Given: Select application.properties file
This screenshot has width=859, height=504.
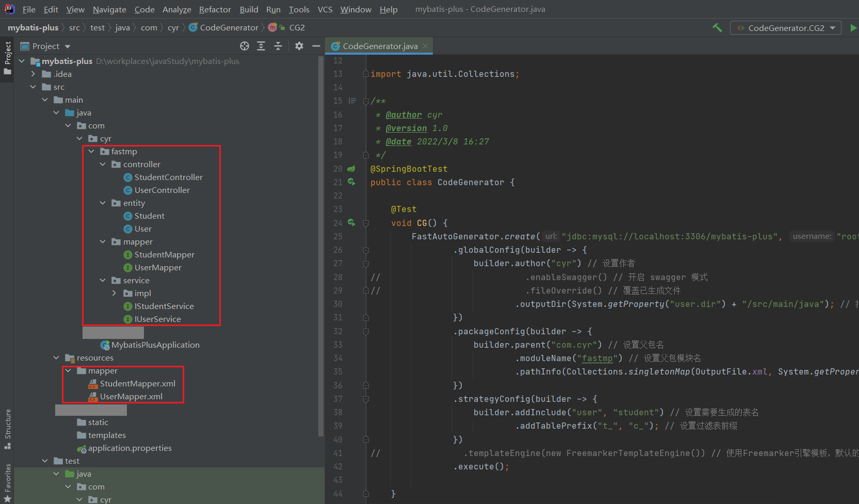Looking at the screenshot, I should point(129,448).
